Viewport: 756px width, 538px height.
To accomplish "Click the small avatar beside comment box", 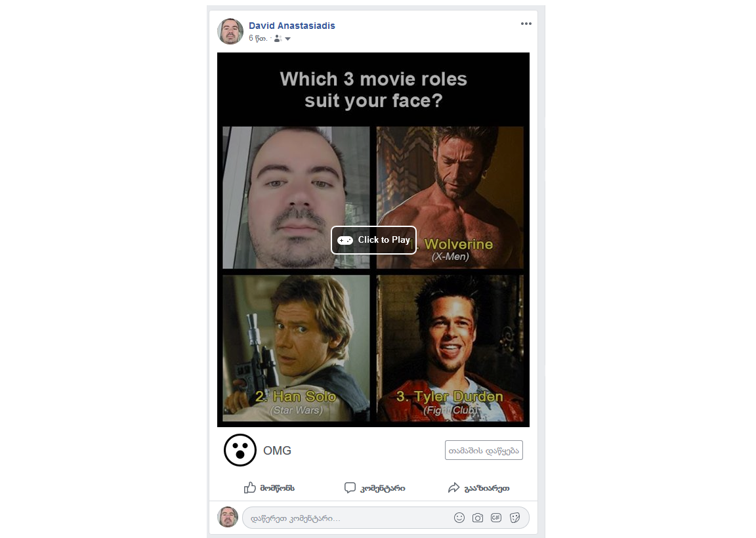I will point(228,517).
